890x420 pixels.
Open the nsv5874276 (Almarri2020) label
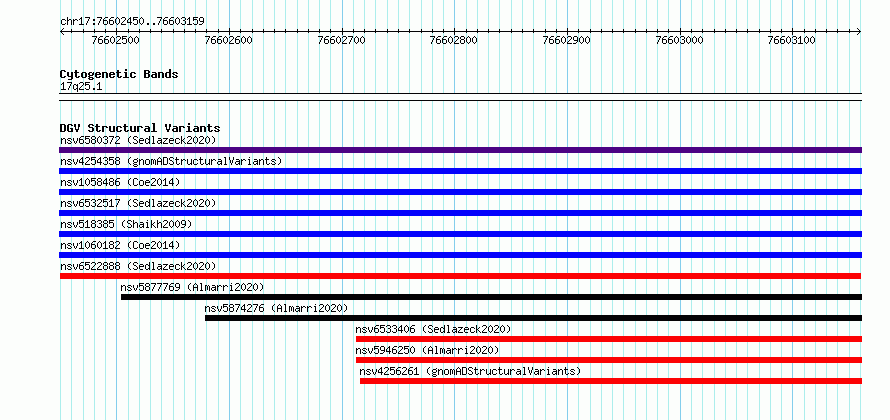(x=276, y=308)
